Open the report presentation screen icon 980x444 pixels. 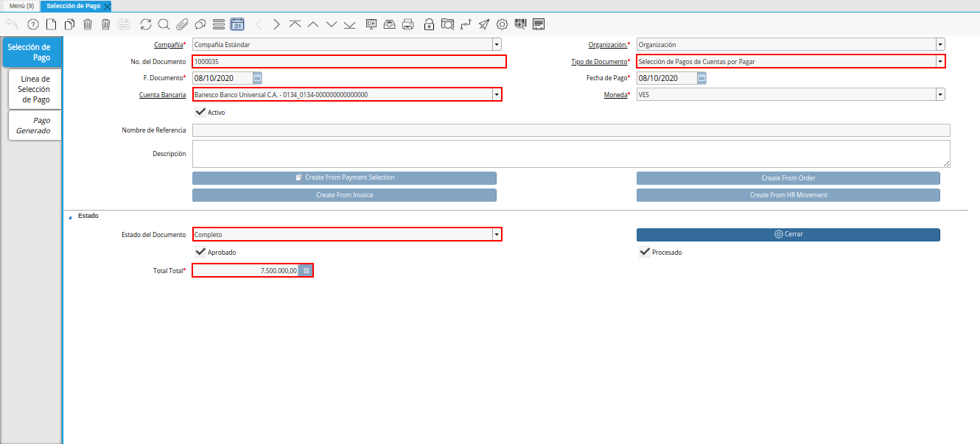click(371, 24)
